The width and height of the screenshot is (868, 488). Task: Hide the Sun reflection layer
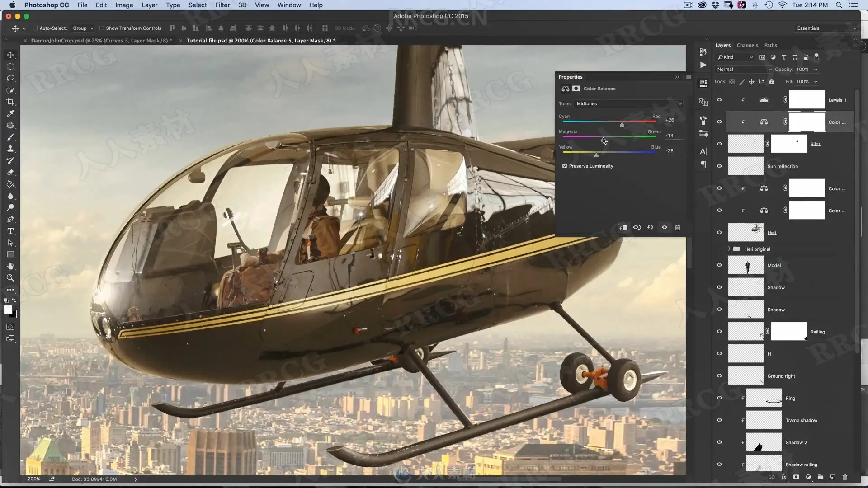(x=719, y=166)
